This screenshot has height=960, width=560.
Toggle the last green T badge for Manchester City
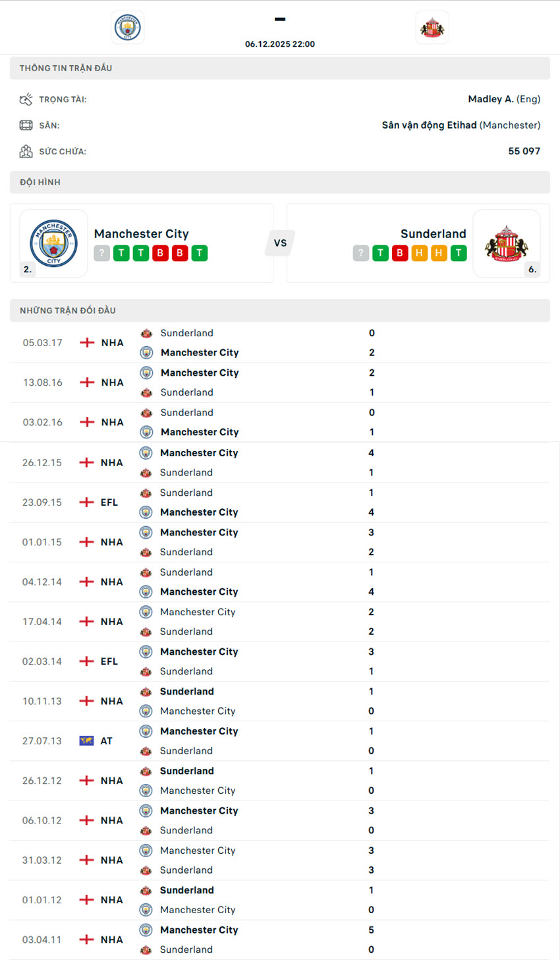point(199,253)
